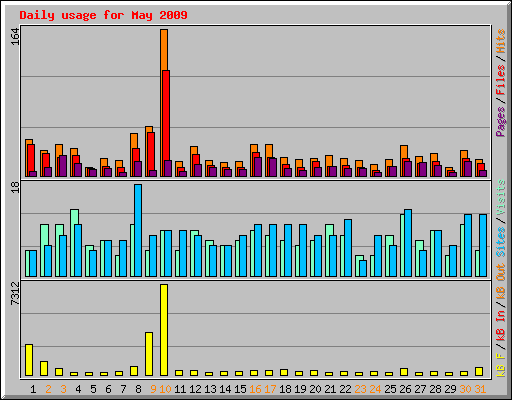Click orange day 30 label on x-axis

click(x=465, y=389)
